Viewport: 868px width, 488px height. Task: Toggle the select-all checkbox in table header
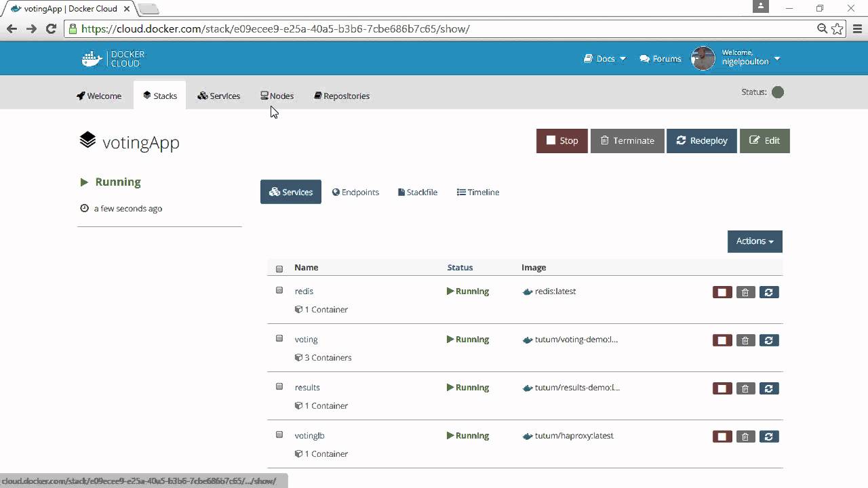point(279,269)
